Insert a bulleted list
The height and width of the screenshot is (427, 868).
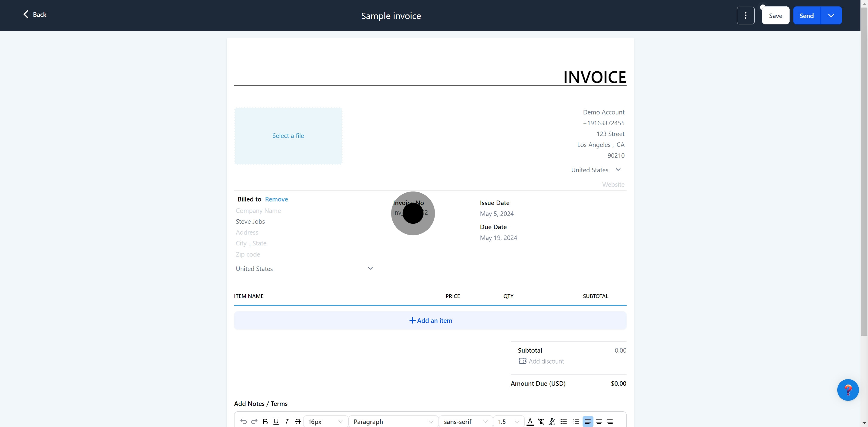point(563,421)
